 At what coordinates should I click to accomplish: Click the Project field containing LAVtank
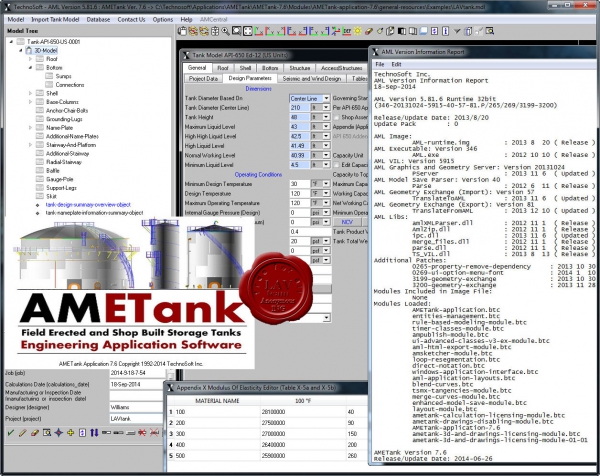tap(137, 419)
